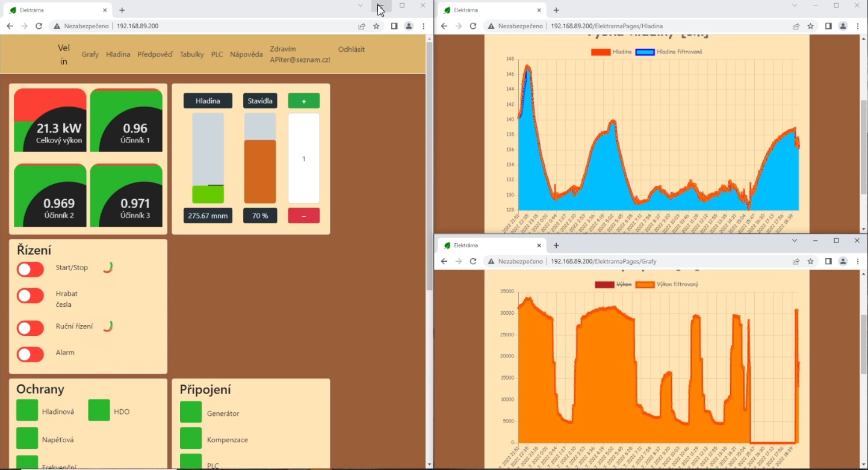Go to Tabulky in the navigation menu
Image resolution: width=868 pixels, height=470 pixels.
191,54
